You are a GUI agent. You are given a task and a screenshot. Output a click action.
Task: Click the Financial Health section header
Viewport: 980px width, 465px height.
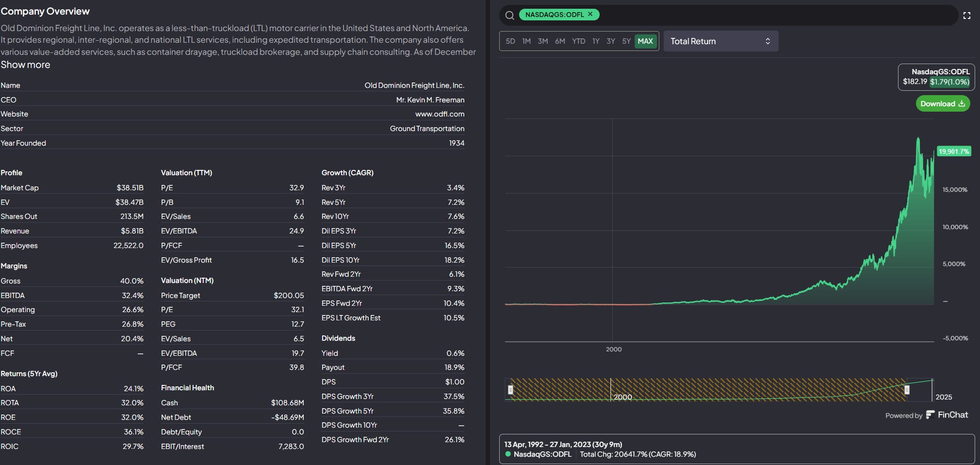(x=187, y=388)
